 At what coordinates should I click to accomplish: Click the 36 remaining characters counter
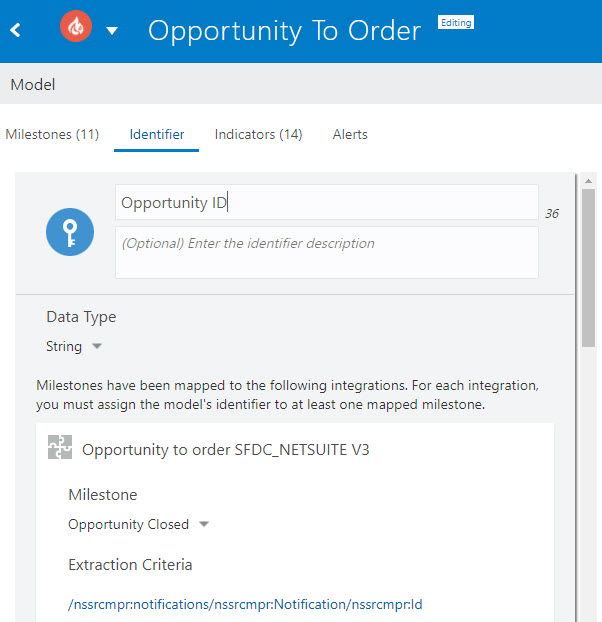552,214
